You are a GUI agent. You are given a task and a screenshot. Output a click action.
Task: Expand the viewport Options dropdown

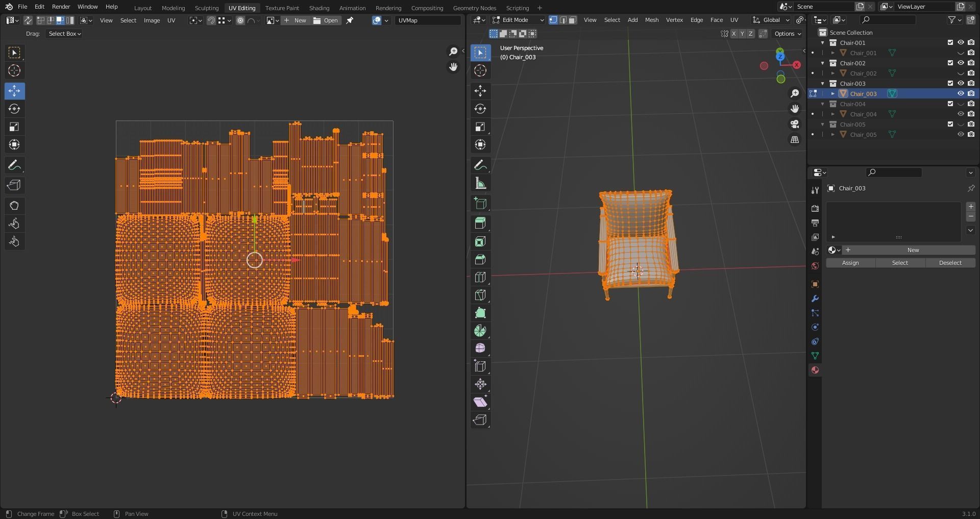pyautogui.click(x=787, y=34)
